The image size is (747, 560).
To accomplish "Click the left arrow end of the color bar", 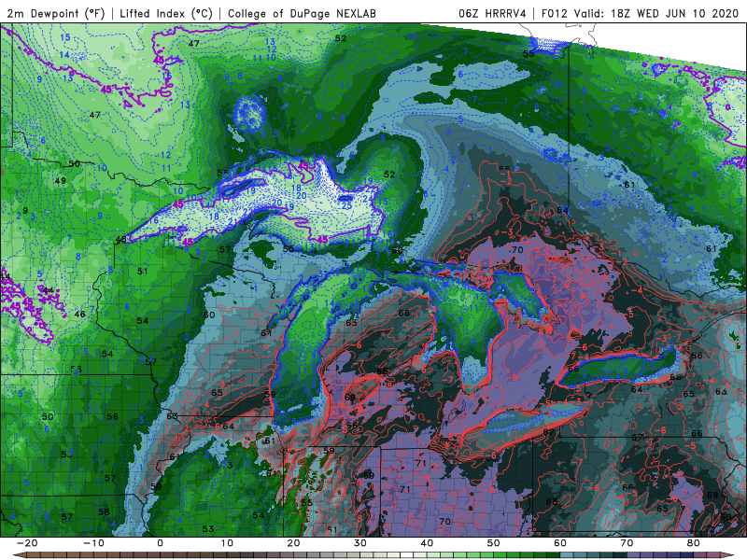I will pos(19,555).
